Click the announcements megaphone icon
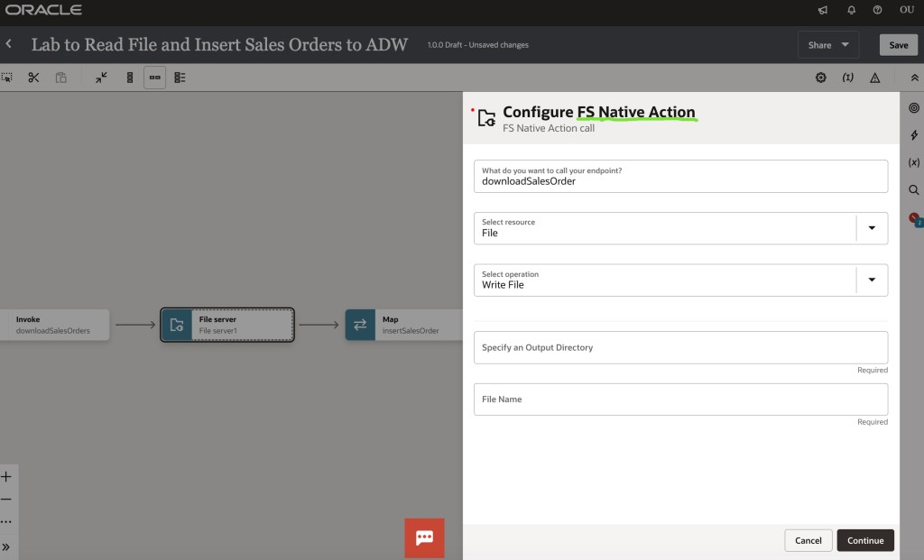Viewport: 924px width, 560px height. coord(823,10)
